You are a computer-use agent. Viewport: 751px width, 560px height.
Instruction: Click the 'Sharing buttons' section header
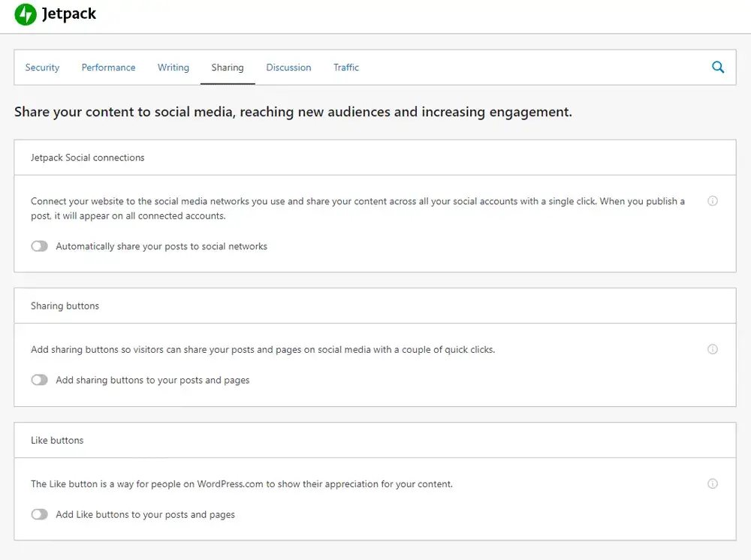pos(65,306)
